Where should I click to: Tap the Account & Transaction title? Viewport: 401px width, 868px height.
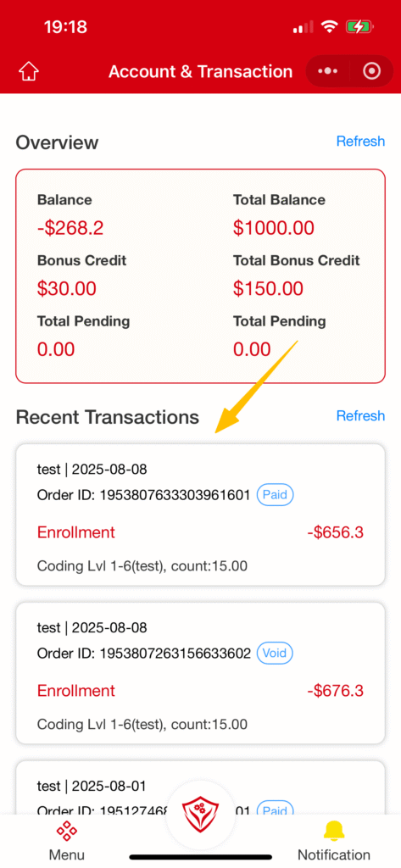[x=200, y=71]
